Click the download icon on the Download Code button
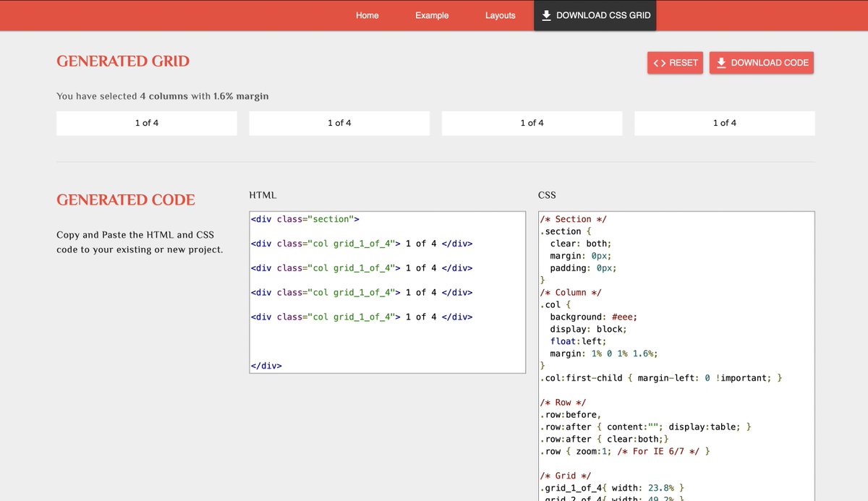868x501 pixels. (x=721, y=63)
